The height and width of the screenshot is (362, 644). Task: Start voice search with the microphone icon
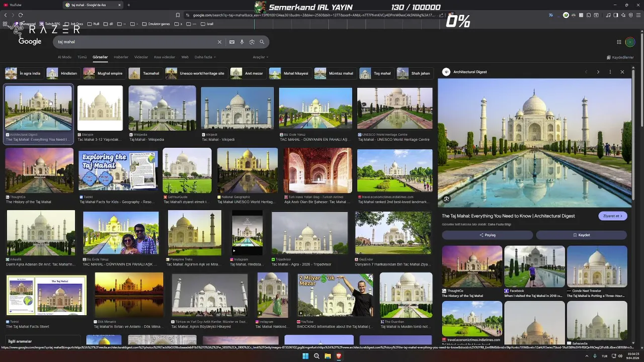(242, 42)
